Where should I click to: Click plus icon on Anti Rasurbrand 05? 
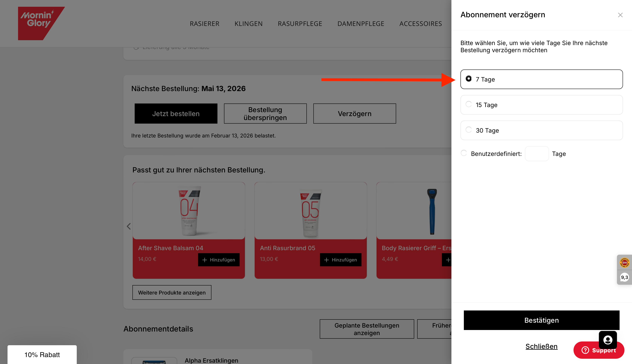[x=326, y=260]
